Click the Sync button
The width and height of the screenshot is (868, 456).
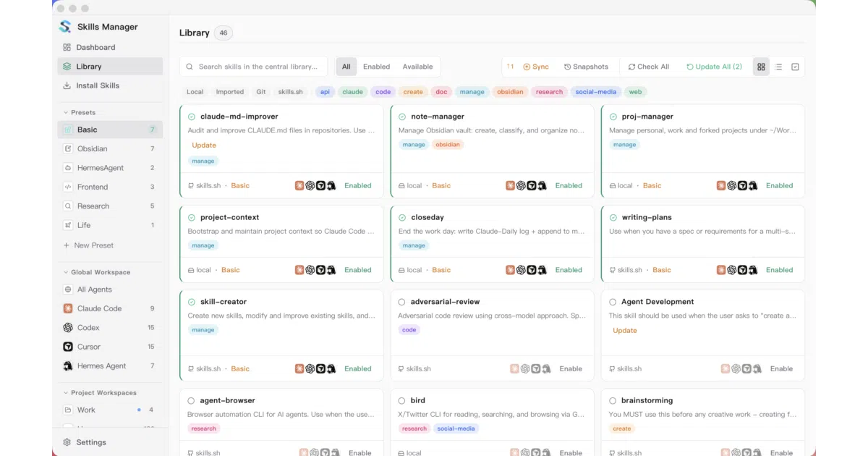tap(536, 67)
